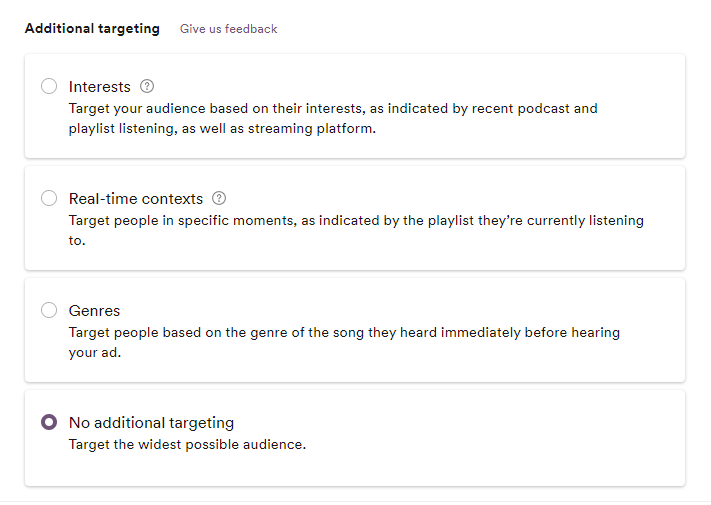Click the Interests option label
Image resolution: width=711 pixels, height=505 pixels.
pos(100,87)
